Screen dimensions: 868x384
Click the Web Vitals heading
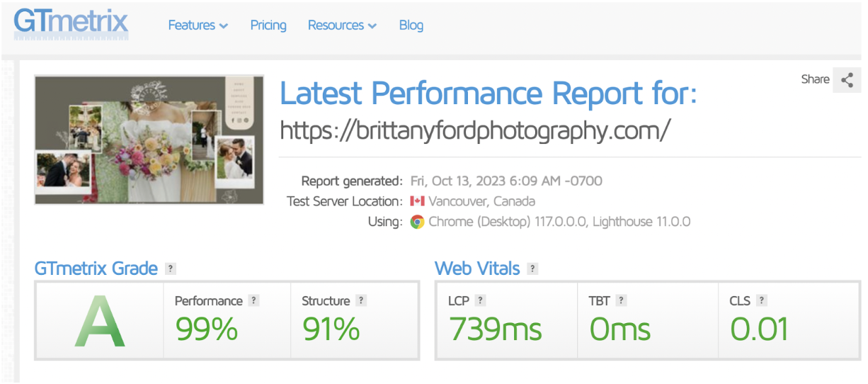[x=477, y=269]
